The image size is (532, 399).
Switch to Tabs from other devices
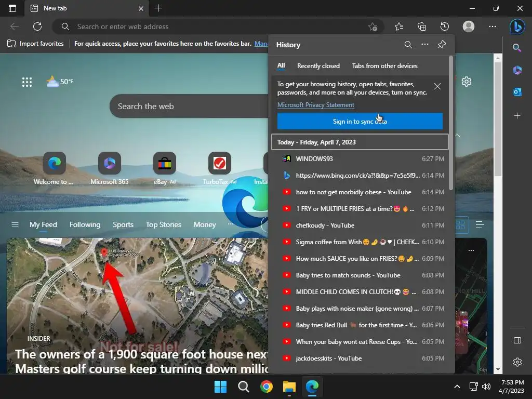tap(384, 66)
